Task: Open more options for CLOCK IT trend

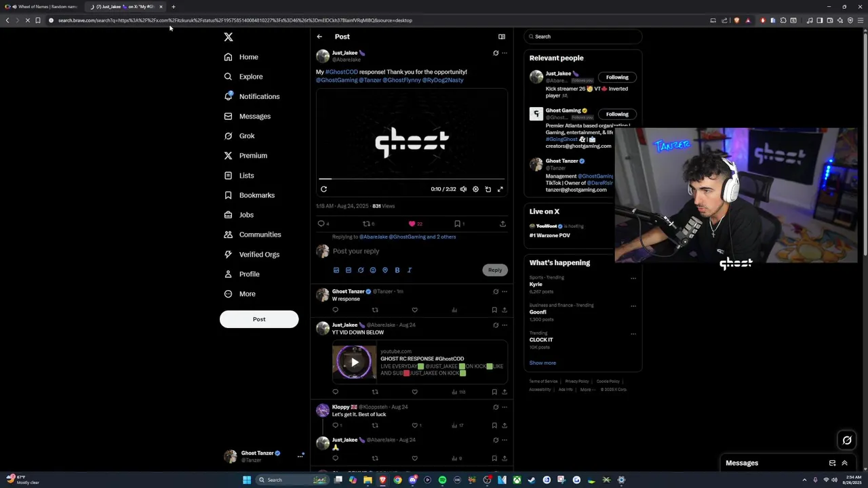Action: coord(633,333)
